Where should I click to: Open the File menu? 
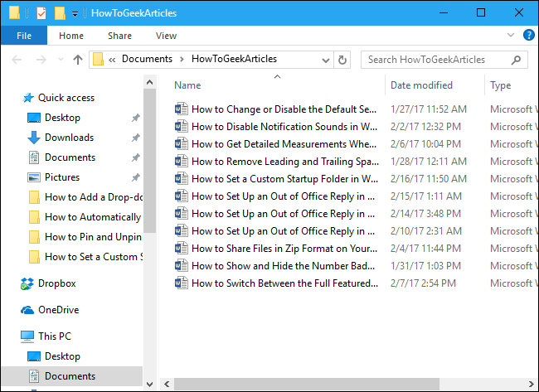(x=24, y=36)
